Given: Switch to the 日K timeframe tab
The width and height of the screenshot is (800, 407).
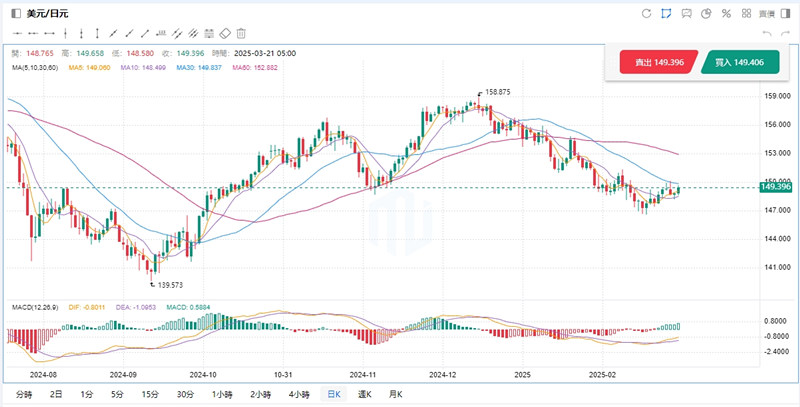Looking at the screenshot, I should 335,394.
